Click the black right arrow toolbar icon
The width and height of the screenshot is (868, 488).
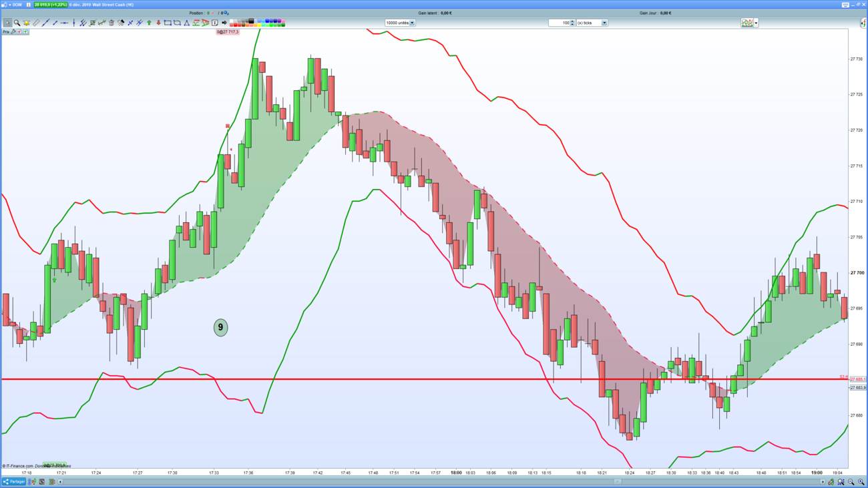tap(224, 23)
